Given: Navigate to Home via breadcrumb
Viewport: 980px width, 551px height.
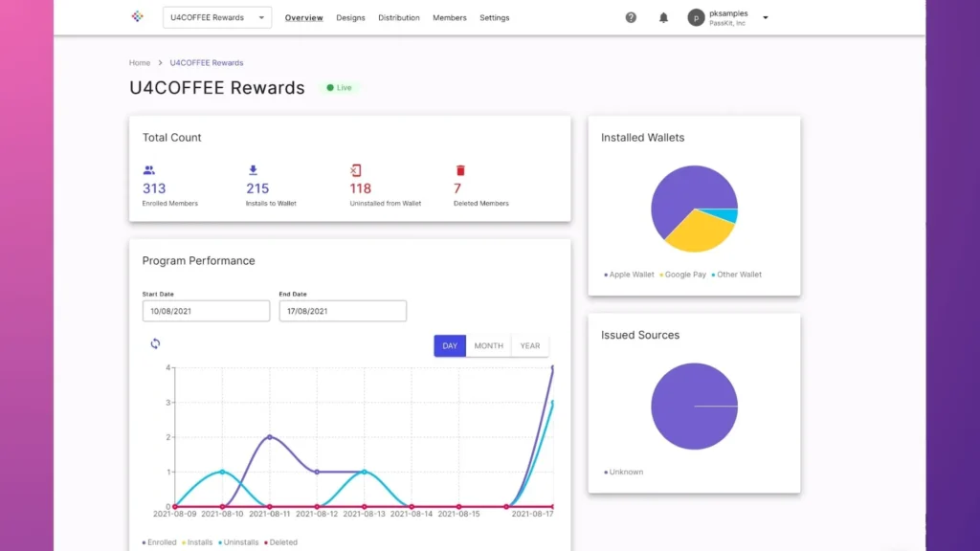Looking at the screenshot, I should tap(139, 62).
